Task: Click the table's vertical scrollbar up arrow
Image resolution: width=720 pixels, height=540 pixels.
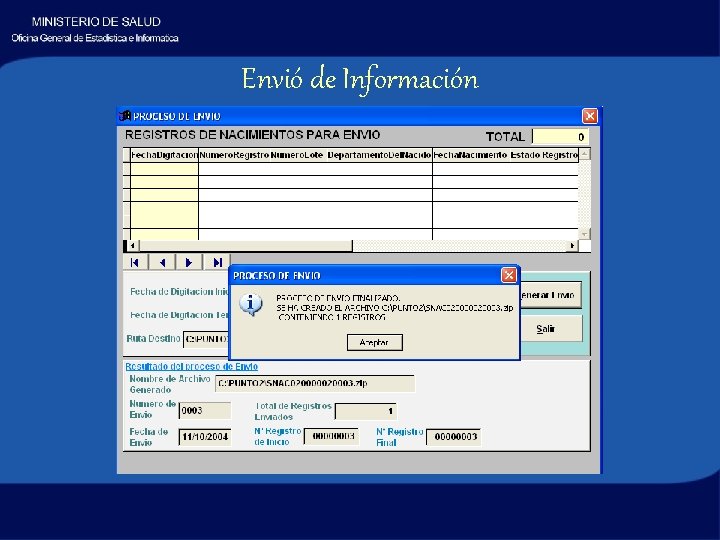Action: [x=584, y=154]
